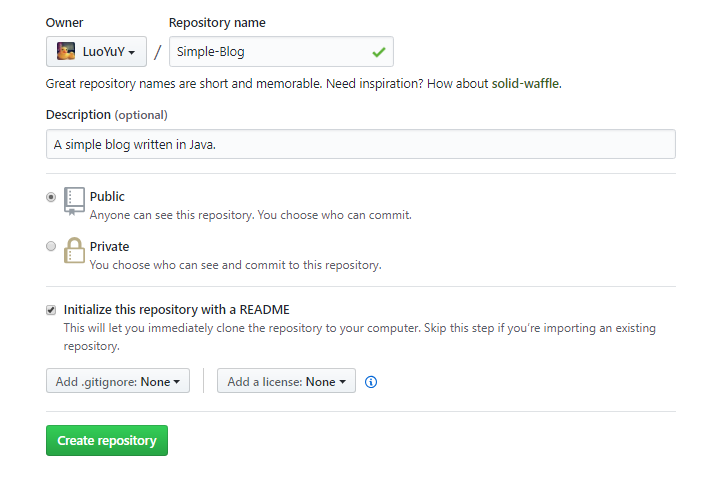The image size is (723, 486).
Task: Click the blue license info icon
Action: click(x=371, y=382)
